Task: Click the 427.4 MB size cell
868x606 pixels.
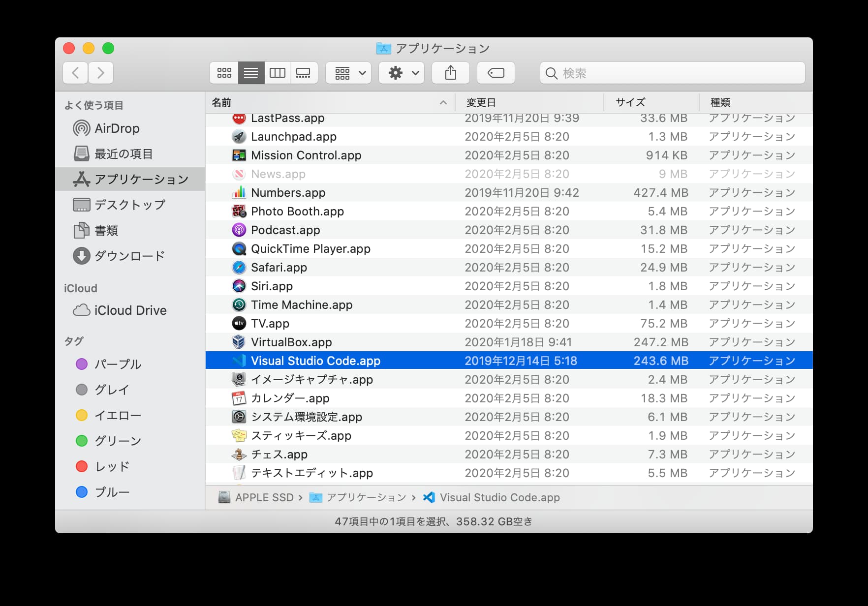Action: click(x=660, y=193)
